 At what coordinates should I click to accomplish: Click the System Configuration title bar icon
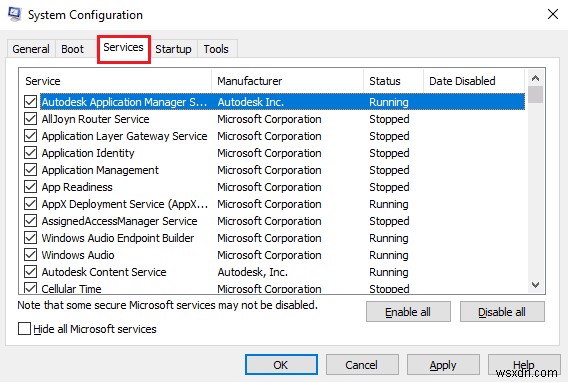pos(15,14)
